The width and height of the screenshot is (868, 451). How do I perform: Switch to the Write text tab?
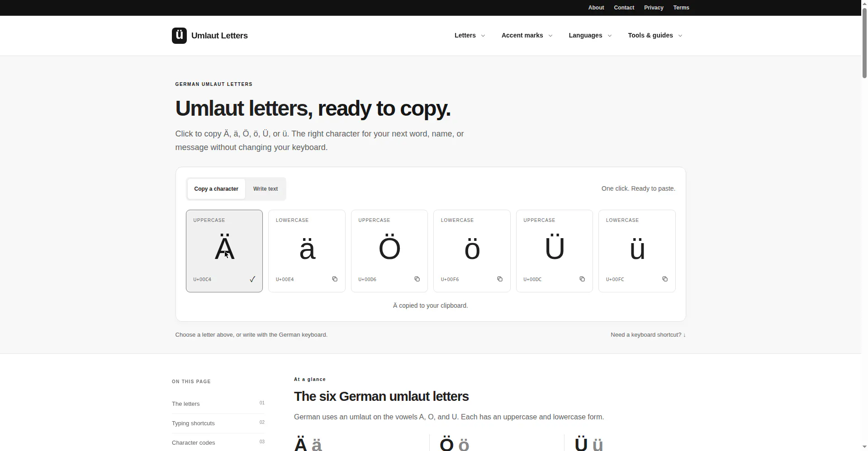pos(266,189)
